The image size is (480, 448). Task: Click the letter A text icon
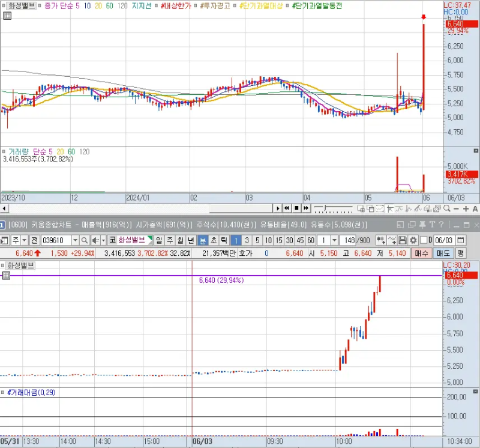click(475, 209)
